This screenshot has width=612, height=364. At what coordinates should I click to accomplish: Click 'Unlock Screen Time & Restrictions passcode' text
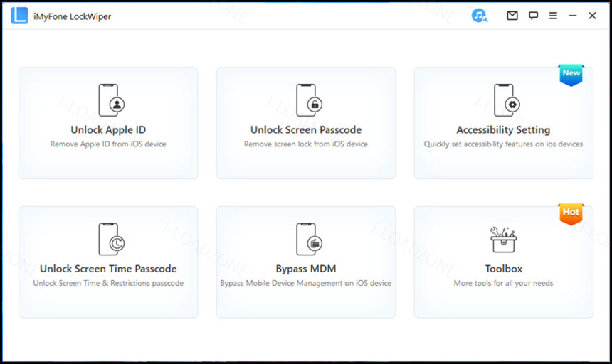108,284
